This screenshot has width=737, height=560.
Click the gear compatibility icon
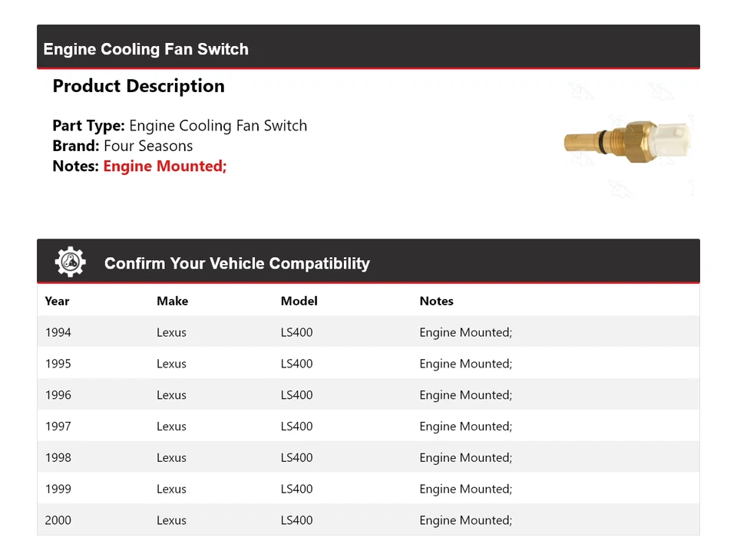point(70,262)
